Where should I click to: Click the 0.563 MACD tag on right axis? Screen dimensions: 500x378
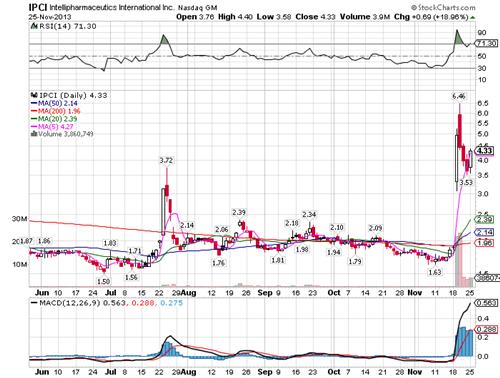click(487, 303)
